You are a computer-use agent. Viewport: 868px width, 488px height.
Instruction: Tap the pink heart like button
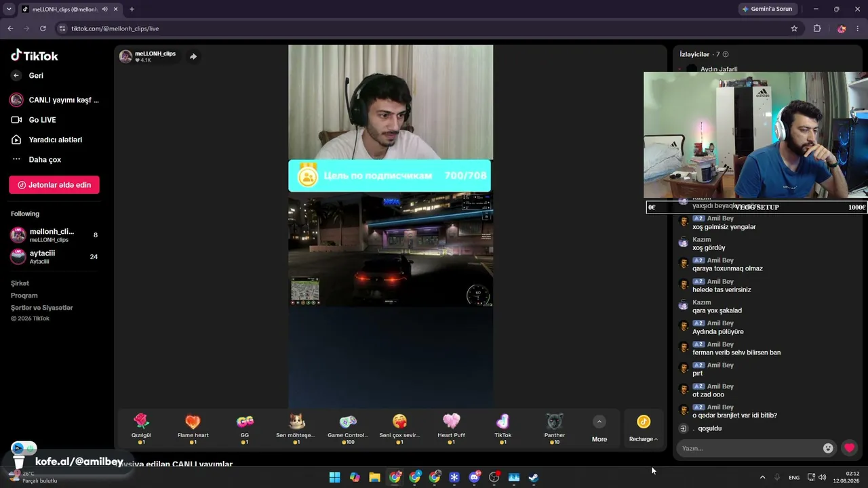tap(849, 448)
